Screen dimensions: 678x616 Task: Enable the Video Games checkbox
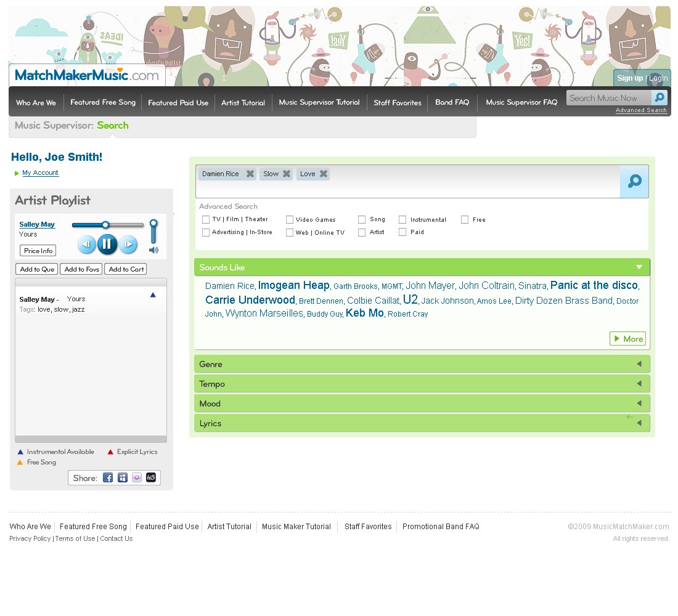[x=290, y=219]
